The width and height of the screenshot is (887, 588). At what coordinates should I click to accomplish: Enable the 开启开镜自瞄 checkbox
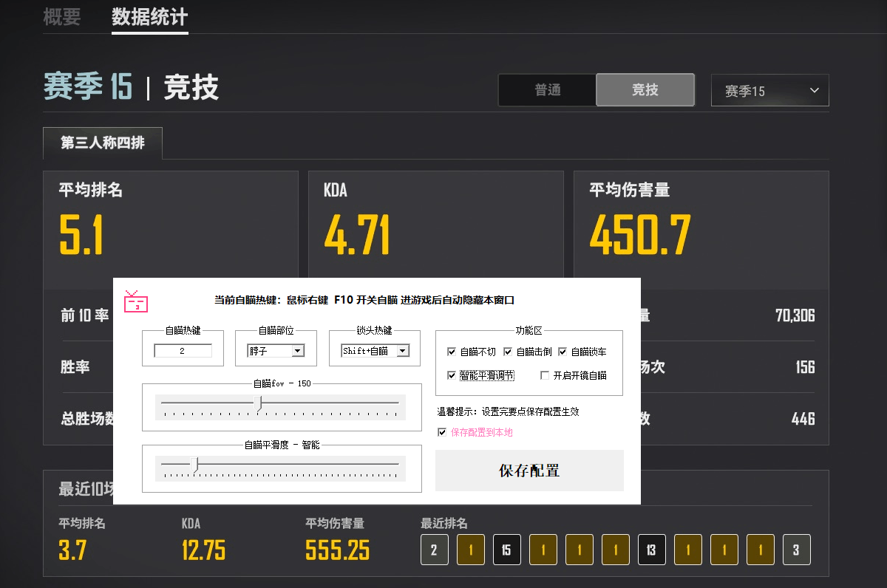pos(545,376)
